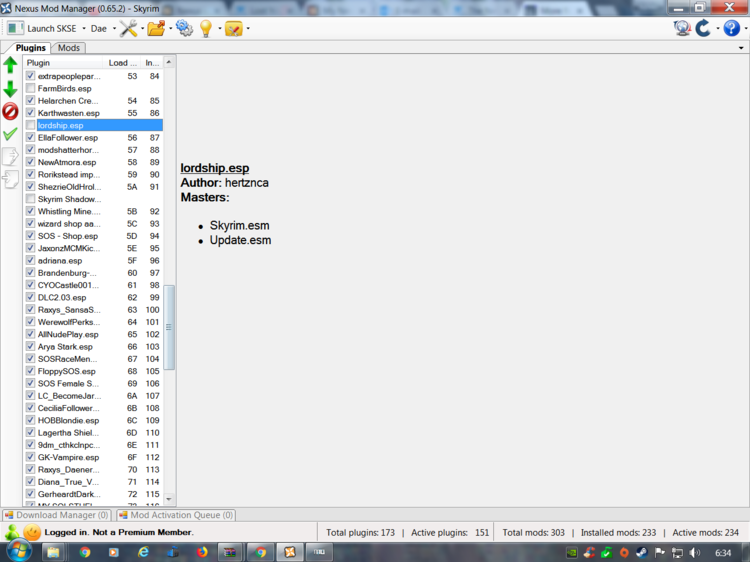Uncheck the Karthwasten.esp plugin
750x562 pixels.
click(x=31, y=112)
